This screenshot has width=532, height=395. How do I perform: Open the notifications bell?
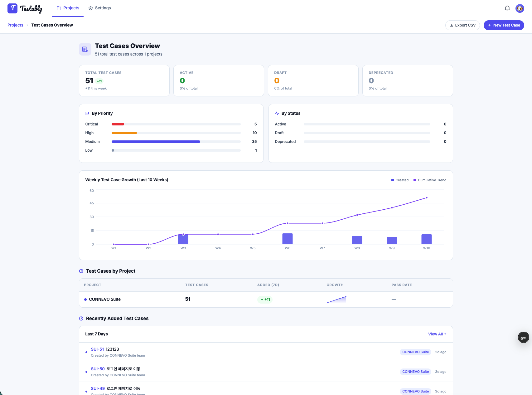point(507,8)
